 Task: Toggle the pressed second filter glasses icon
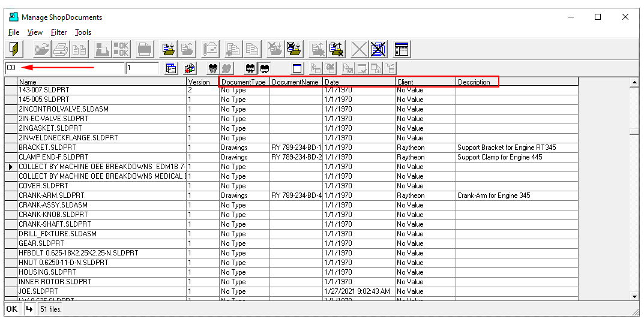(x=265, y=68)
